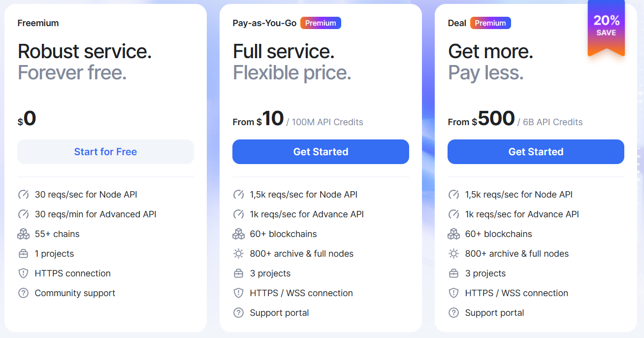Click the speedometer icon beside Freemium Node API
The width and height of the screenshot is (644, 338).
click(x=23, y=195)
